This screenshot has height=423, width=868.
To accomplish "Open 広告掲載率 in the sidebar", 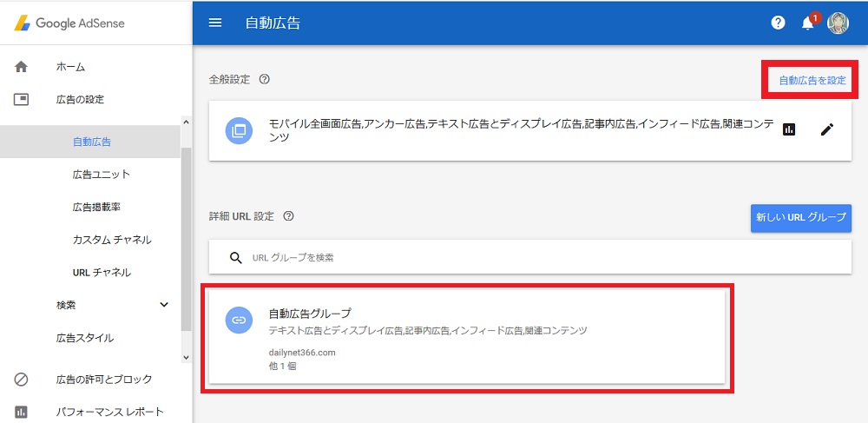I will 96,207.
